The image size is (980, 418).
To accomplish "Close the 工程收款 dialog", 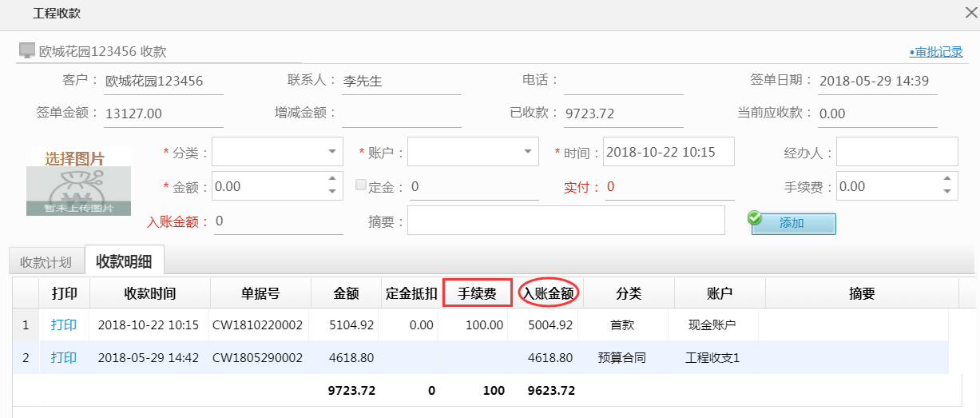I will coord(971,12).
